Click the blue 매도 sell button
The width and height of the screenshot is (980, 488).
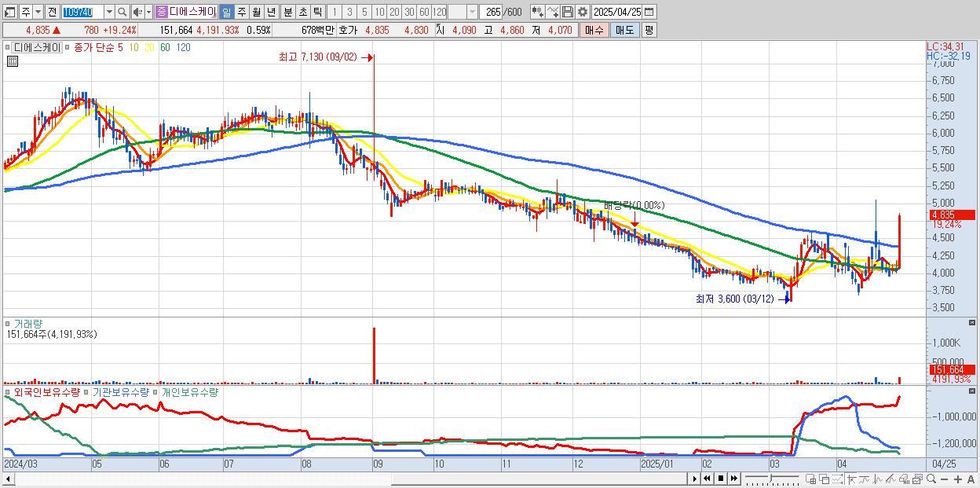tap(624, 30)
